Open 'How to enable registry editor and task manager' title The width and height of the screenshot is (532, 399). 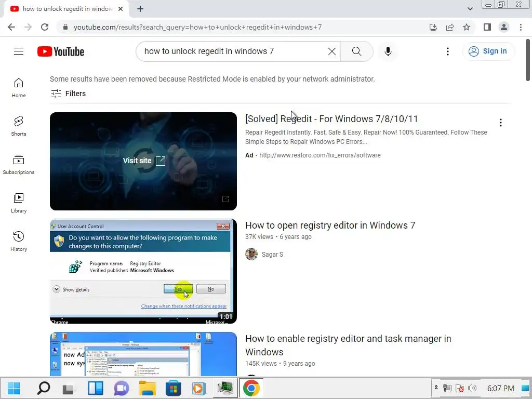[x=348, y=345]
